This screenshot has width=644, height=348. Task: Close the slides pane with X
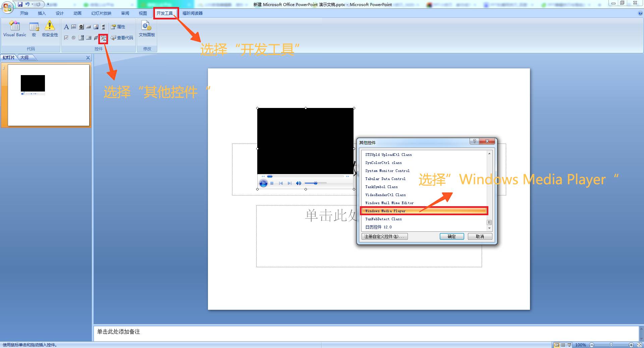pos(88,58)
